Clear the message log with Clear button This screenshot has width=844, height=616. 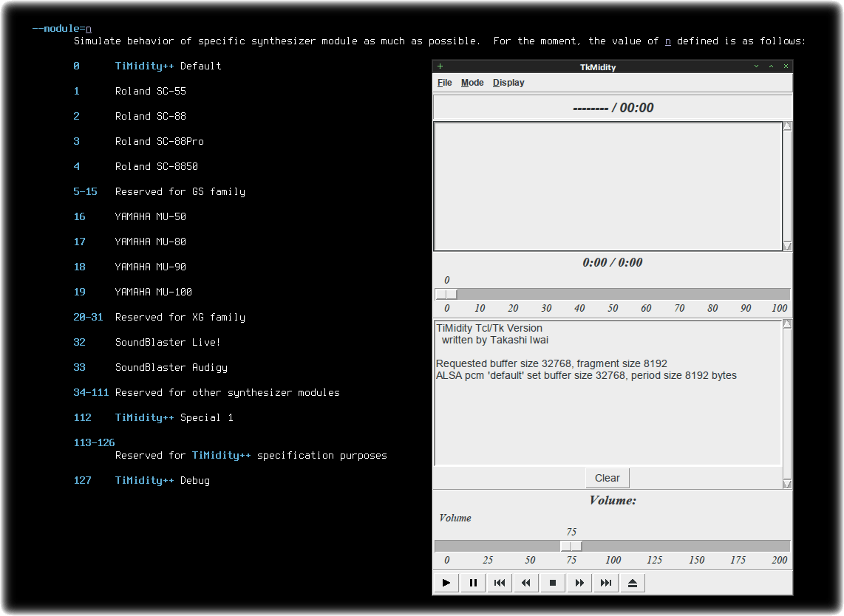(608, 478)
